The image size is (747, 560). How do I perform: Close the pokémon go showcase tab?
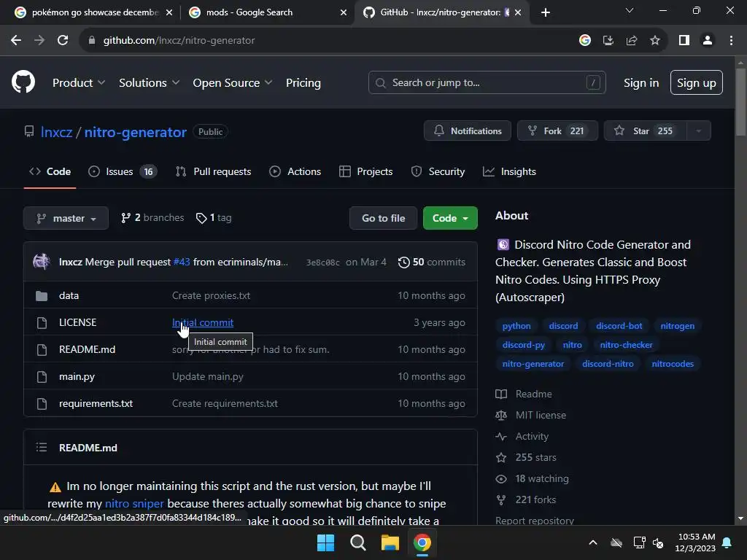pyautogui.click(x=169, y=12)
